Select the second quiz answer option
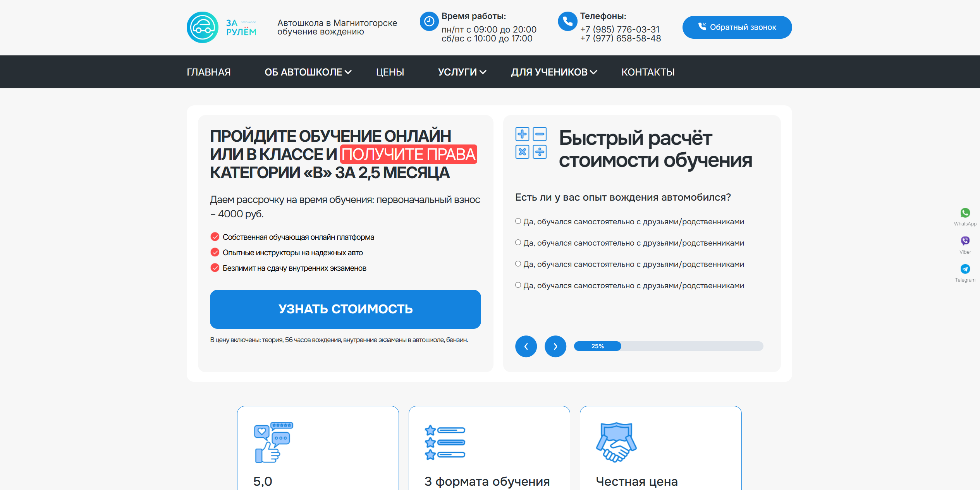 518,242
